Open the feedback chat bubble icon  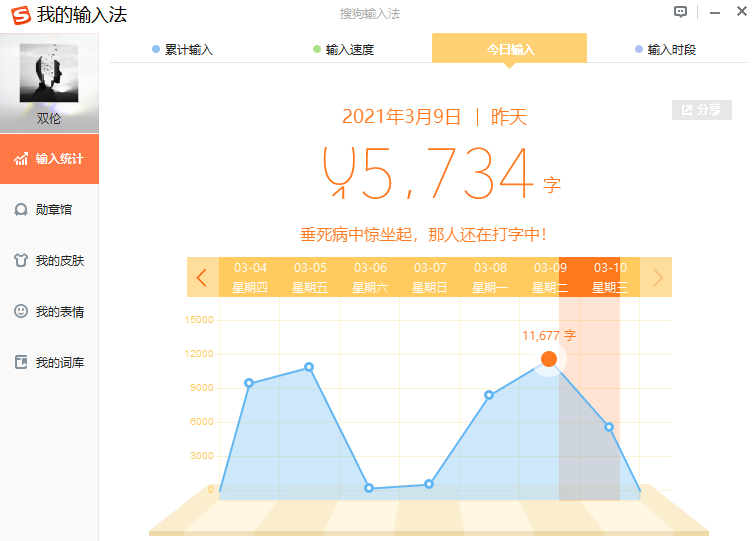pos(680,12)
